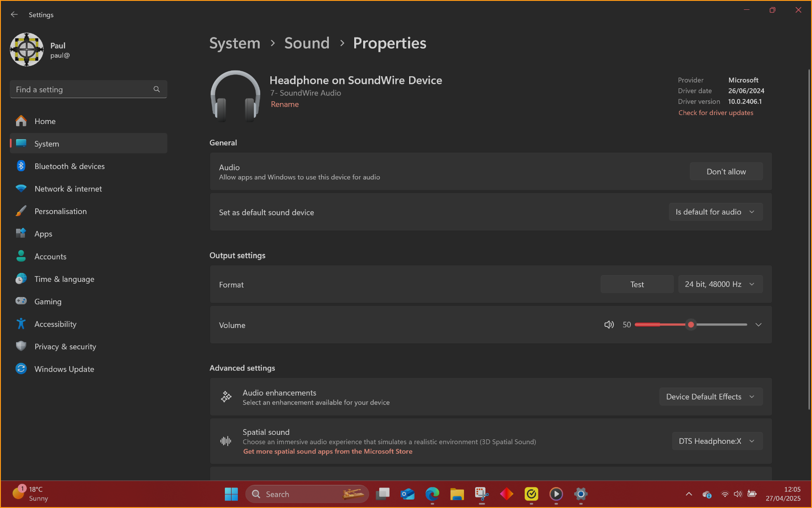The height and width of the screenshot is (508, 812).
Task: Click Paul's profile avatar
Action: 27,50
